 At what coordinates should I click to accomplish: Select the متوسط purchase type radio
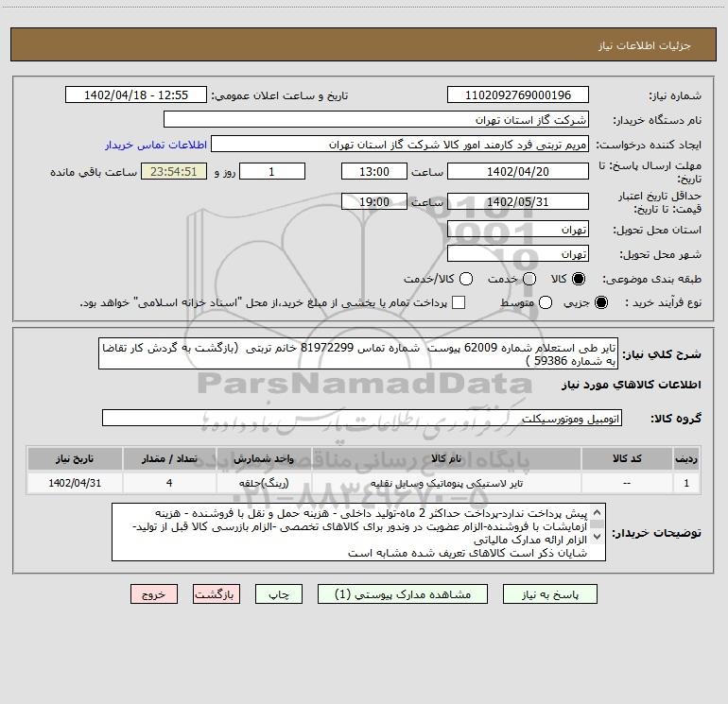coord(546,302)
